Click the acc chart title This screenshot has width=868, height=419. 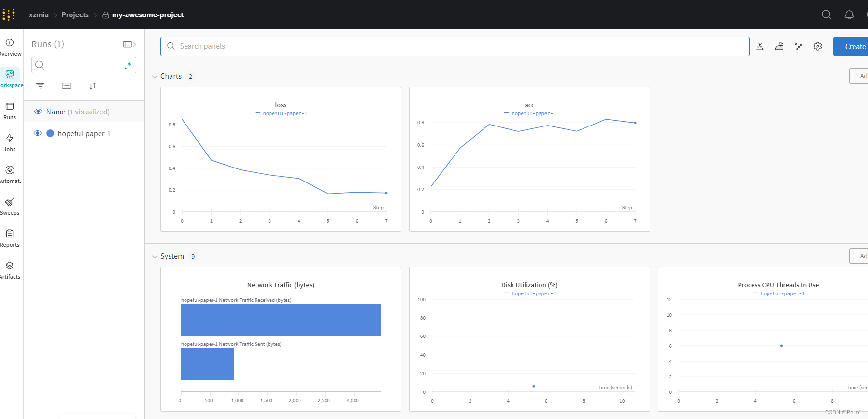click(529, 105)
